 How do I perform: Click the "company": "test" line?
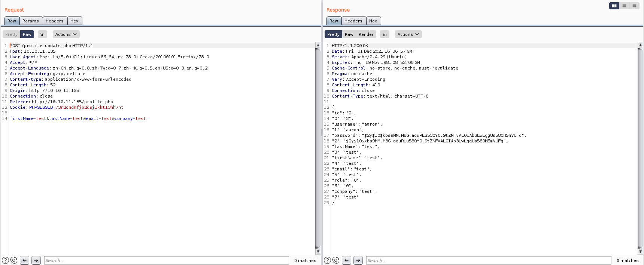pos(354,191)
